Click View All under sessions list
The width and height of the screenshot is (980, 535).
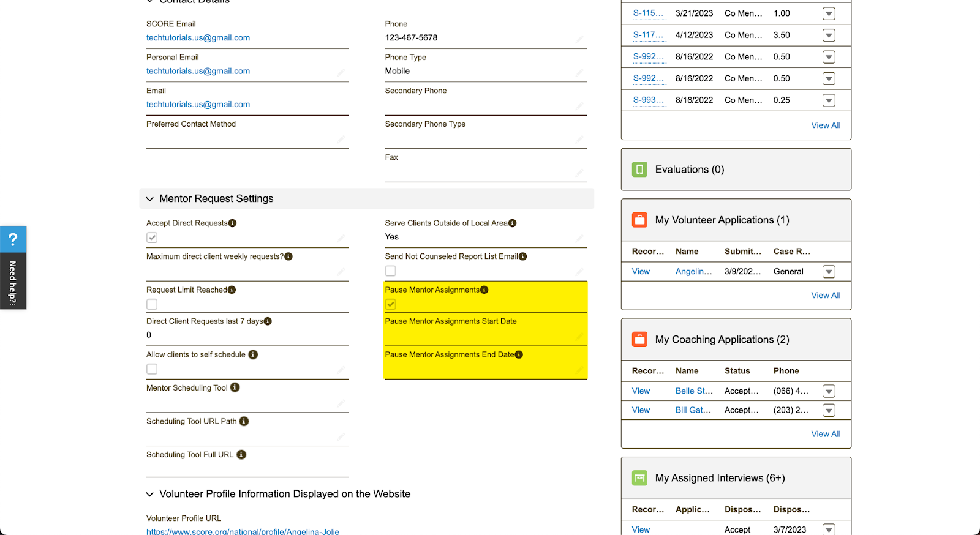coord(826,125)
